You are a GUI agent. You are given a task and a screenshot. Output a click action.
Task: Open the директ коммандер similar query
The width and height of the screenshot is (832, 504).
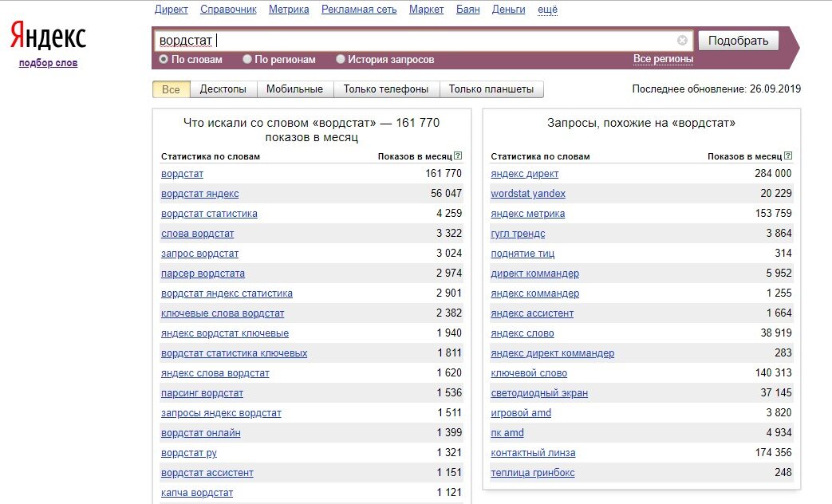coord(534,274)
